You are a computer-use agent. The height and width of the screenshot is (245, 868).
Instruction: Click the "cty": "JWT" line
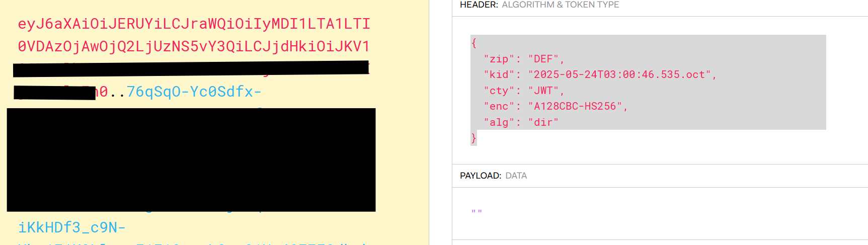524,91
